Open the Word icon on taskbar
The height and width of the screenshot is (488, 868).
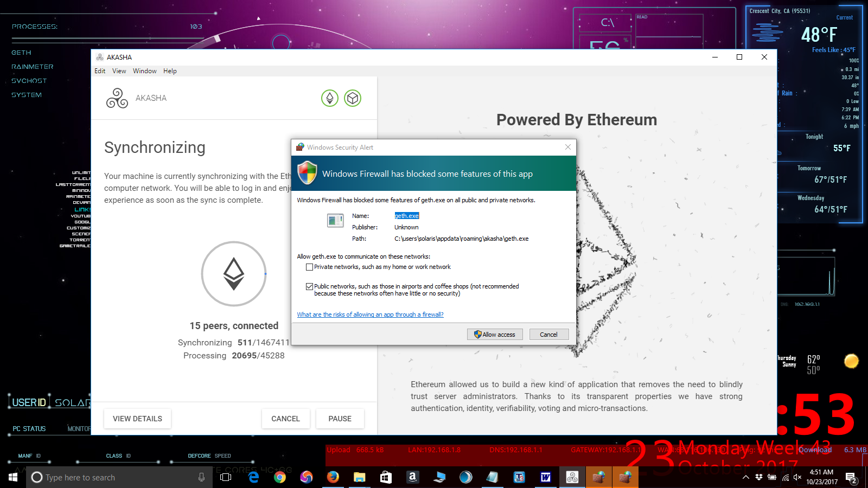pos(546,477)
